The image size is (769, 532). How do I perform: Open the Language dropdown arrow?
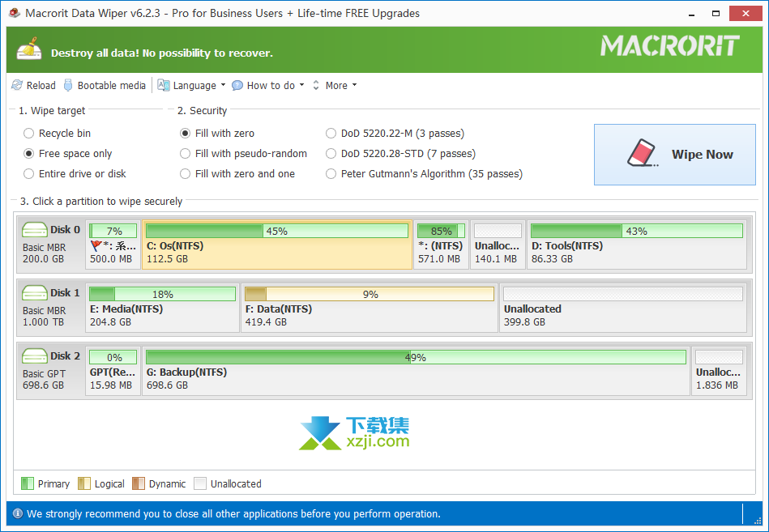pos(223,85)
